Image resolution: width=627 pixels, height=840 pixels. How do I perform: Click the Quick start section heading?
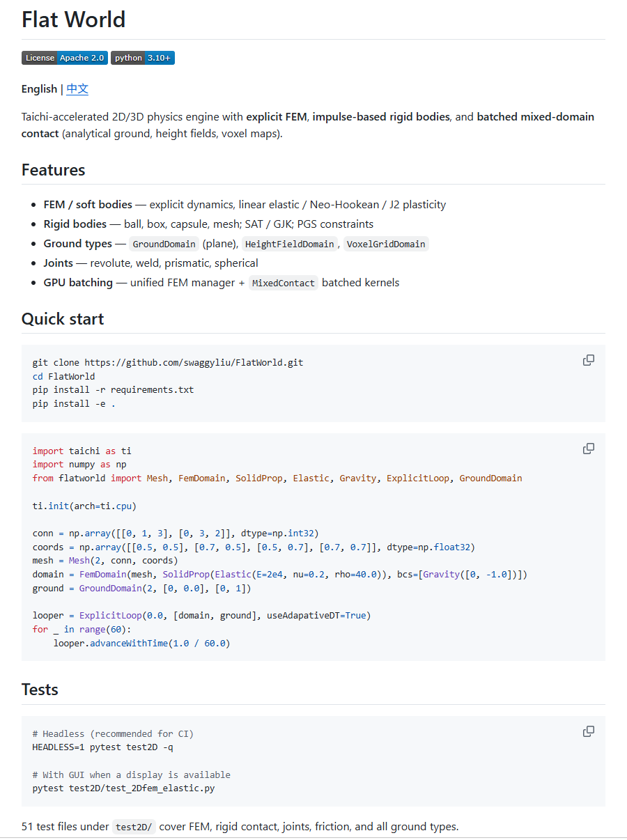pos(63,319)
